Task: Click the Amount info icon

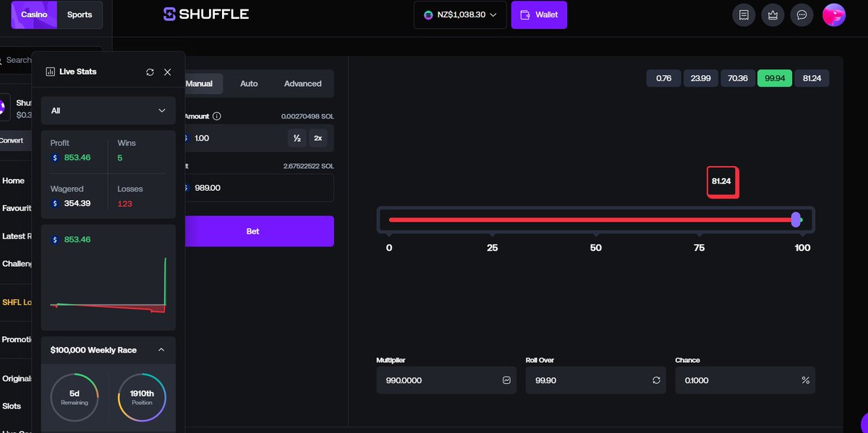Action: pos(217,116)
